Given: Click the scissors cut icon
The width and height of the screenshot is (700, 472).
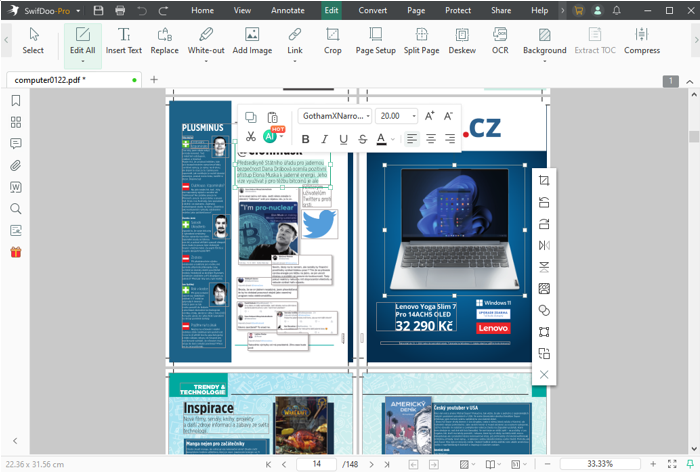Looking at the screenshot, I should tap(250, 137).
